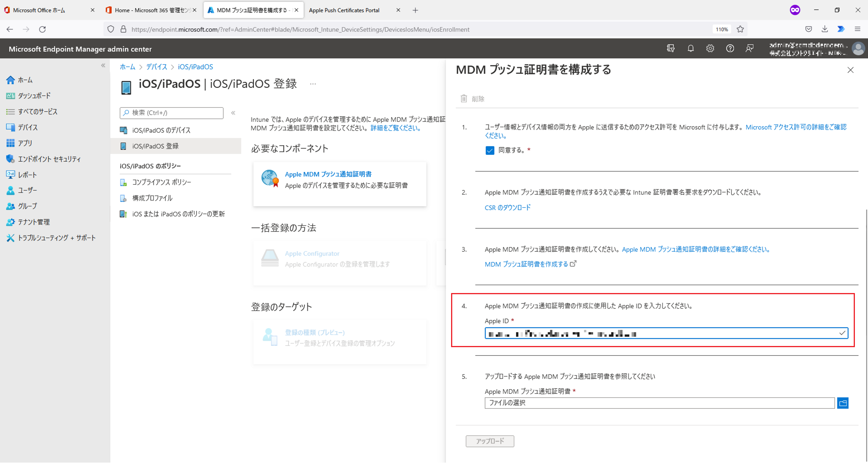868x463 pixels.
Task: Click into the Apple ID input field
Action: tap(666, 333)
